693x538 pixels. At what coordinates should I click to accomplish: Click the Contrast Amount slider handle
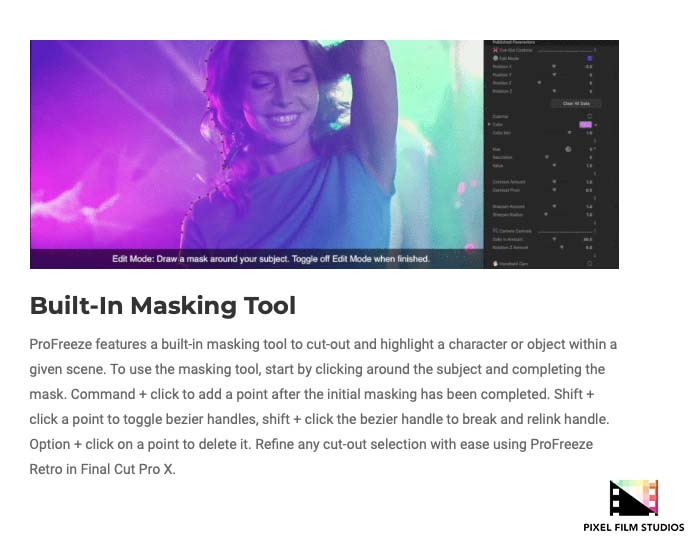(x=554, y=181)
